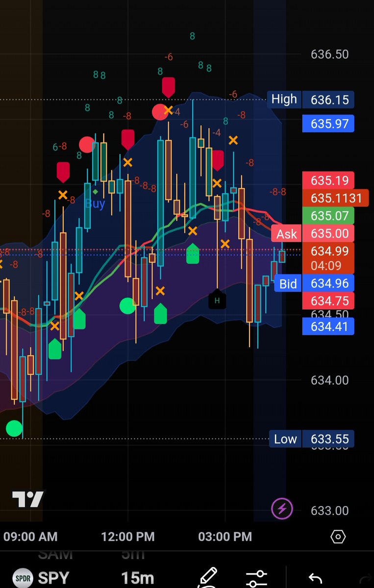This screenshot has height=588, width=374.
Task: Select the green circle below lowest candle
Action: (14, 428)
